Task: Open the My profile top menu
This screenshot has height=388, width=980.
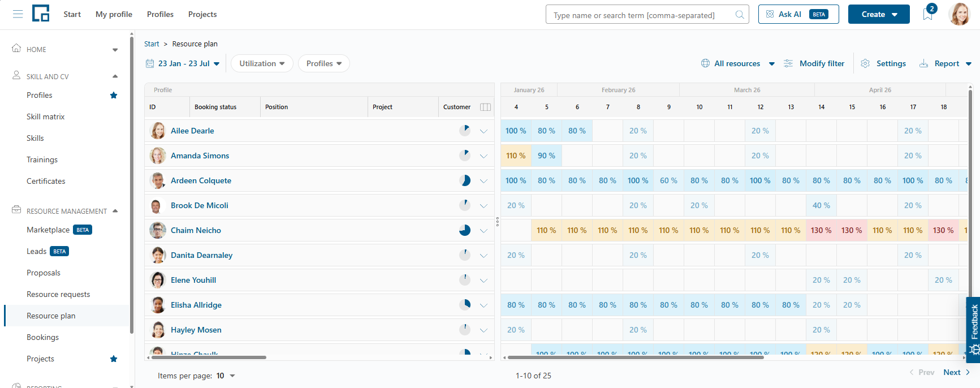Action: pyautogui.click(x=114, y=14)
